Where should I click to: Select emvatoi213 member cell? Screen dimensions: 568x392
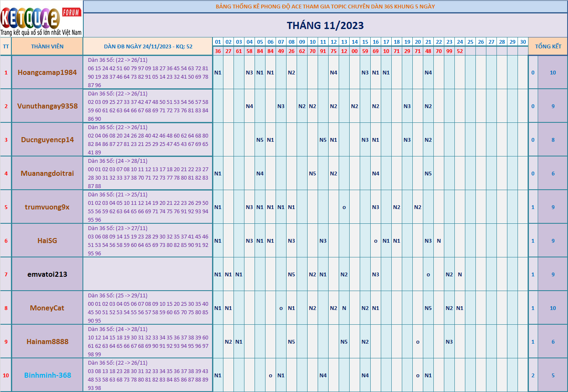(x=47, y=274)
